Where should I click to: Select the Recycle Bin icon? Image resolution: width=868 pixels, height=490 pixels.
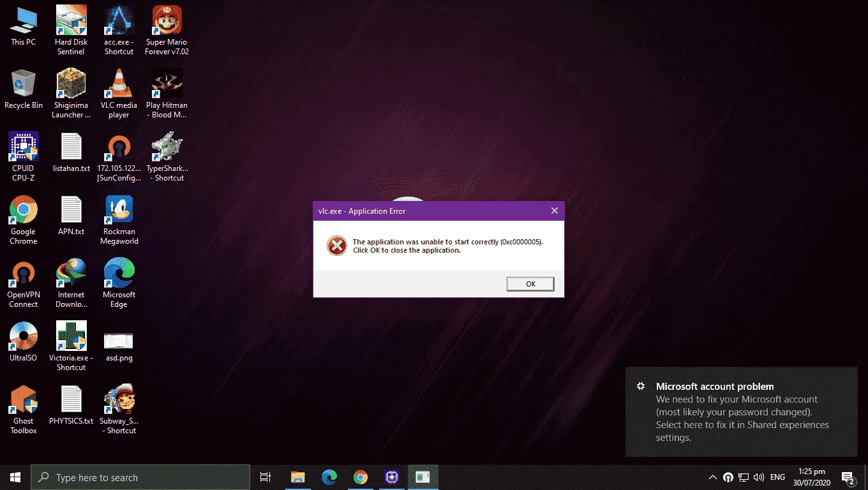point(24,89)
